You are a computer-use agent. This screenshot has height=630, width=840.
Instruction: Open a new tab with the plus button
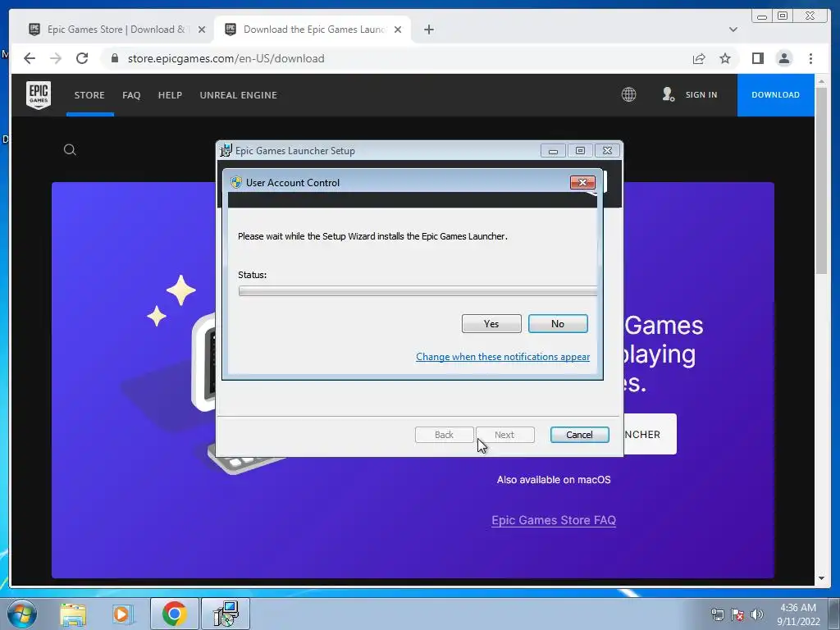point(428,30)
